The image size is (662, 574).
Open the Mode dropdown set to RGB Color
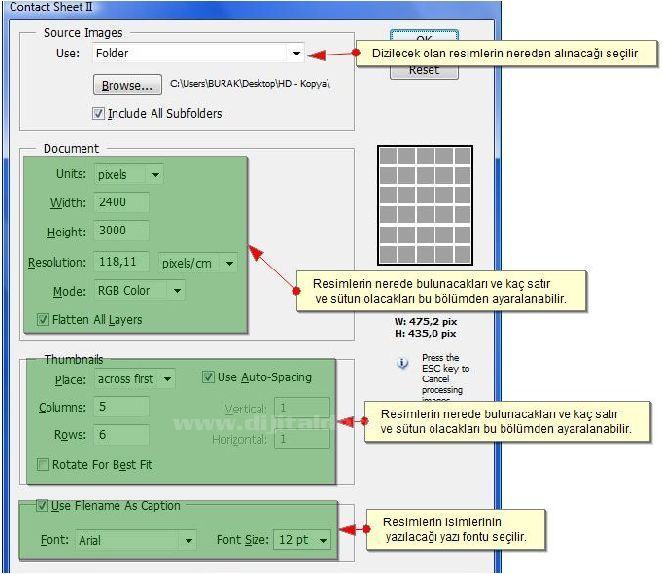pos(140,290)
